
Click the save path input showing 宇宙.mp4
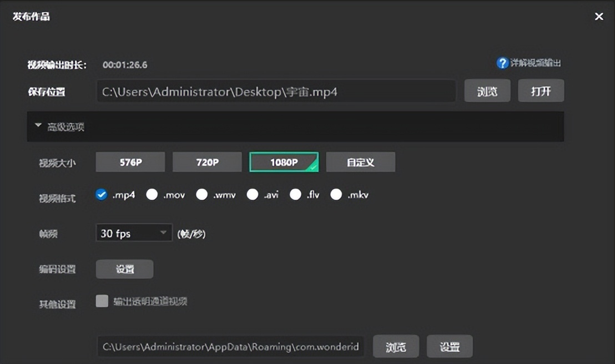[276, 90]
